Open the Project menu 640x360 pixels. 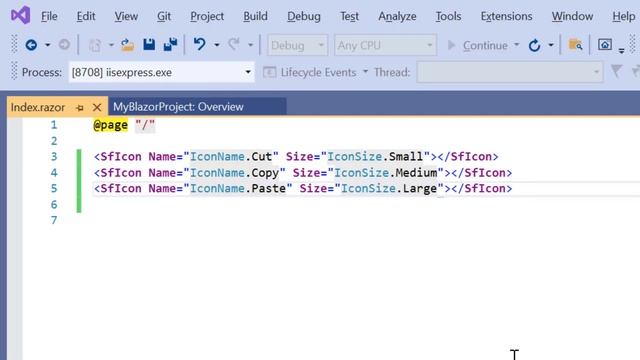tap(207, 16)
